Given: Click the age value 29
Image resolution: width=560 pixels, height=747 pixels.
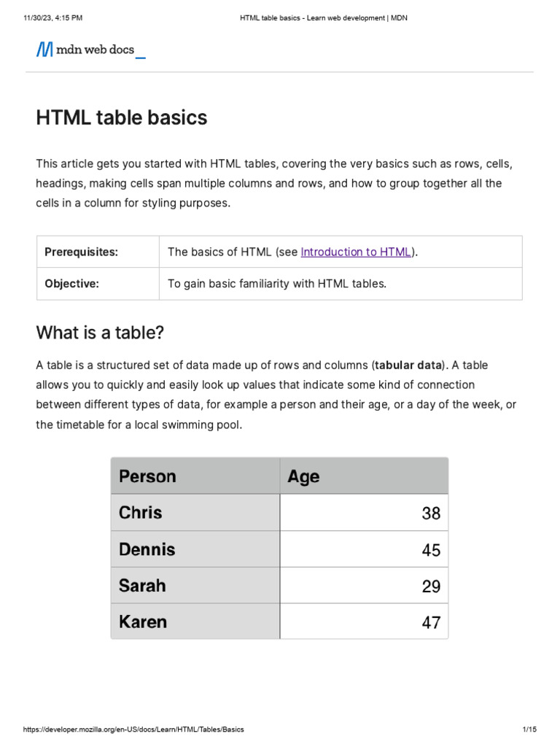Looking at the screenshot, I should pos(431,587).
